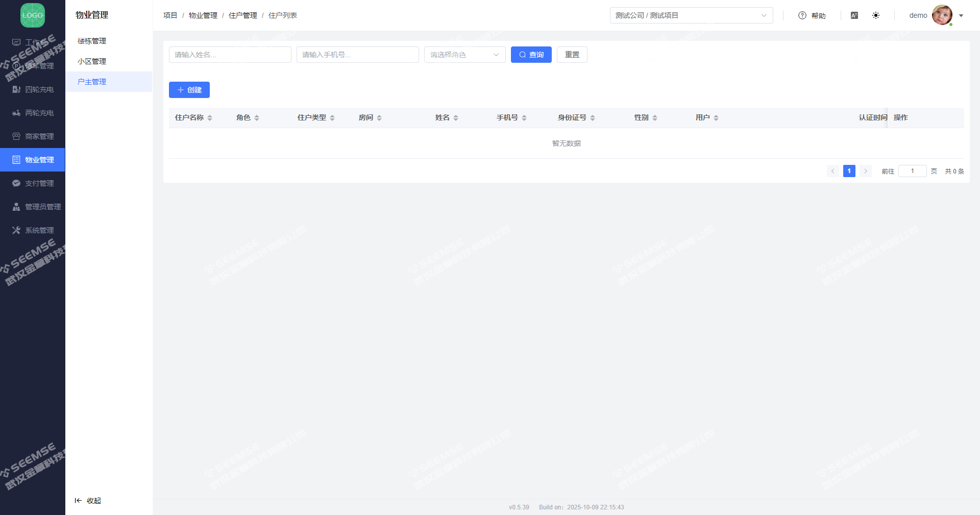Open the 测试公司 / 测试项目 project selector
This screenshot has width=980, height=515.
[x=691, y=15]
